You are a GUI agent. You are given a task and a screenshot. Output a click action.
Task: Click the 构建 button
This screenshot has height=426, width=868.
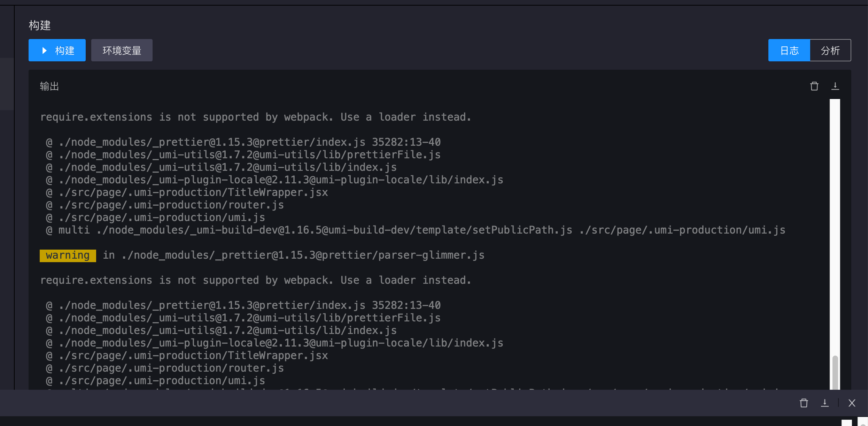click(57, 50)
